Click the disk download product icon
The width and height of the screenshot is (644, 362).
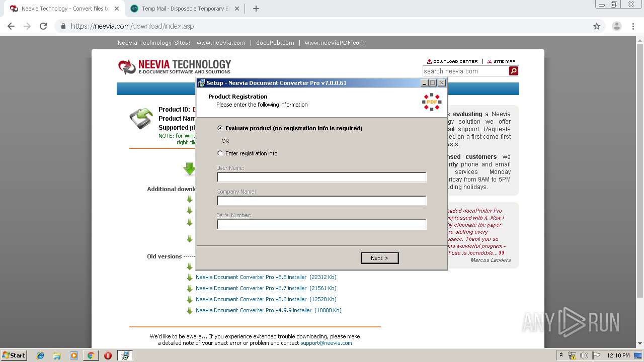[141, 119]
